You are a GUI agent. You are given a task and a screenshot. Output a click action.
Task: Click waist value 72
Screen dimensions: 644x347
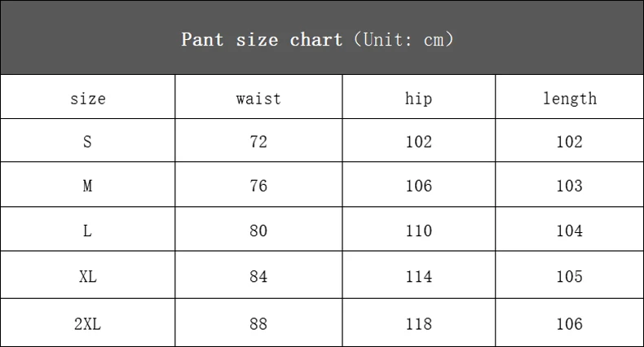(258, 142)
